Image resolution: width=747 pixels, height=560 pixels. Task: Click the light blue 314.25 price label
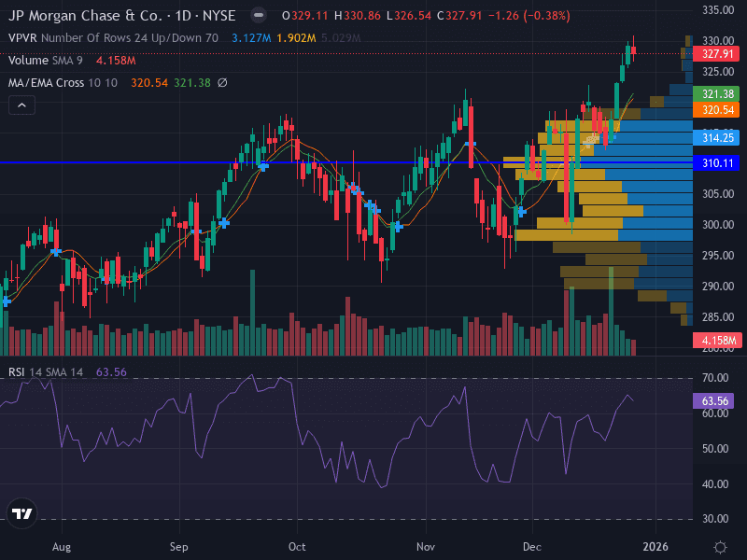coord(716,138)
